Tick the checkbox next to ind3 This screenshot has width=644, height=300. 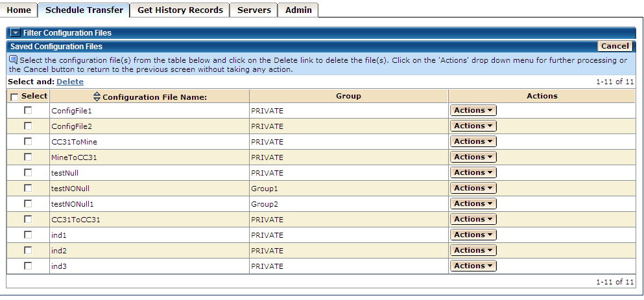click(28, 266)
